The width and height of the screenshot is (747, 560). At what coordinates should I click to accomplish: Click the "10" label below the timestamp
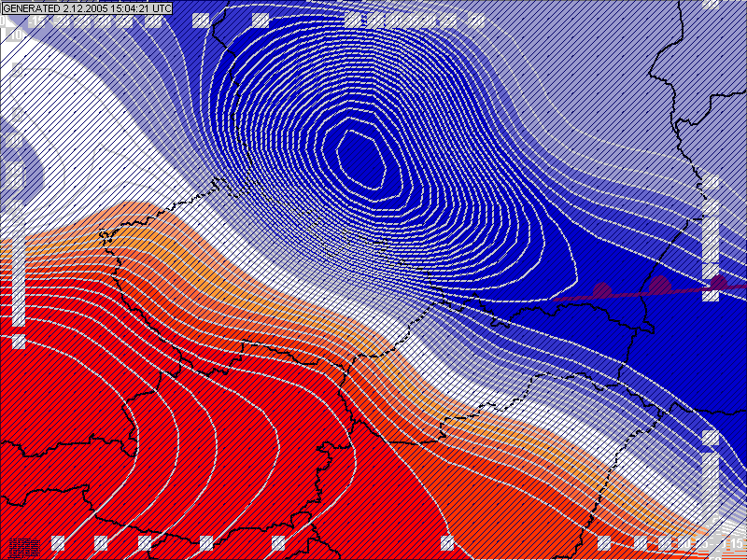coord(13,35)
